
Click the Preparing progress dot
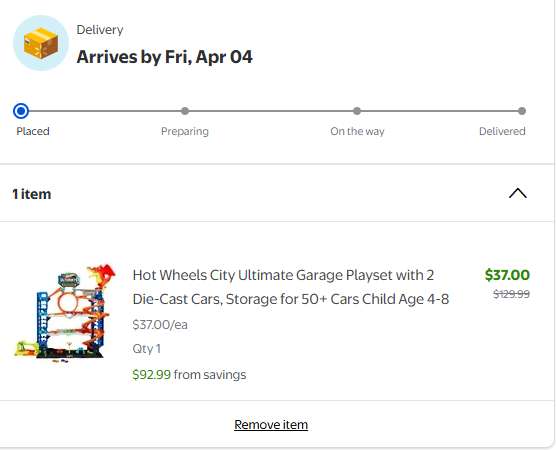(x=185, y=111)
